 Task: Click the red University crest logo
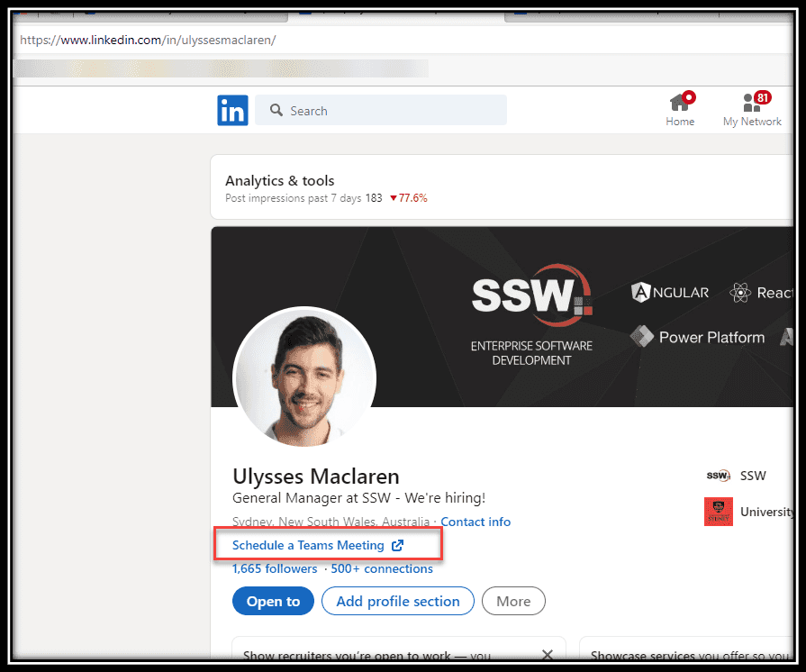point(718,512)
